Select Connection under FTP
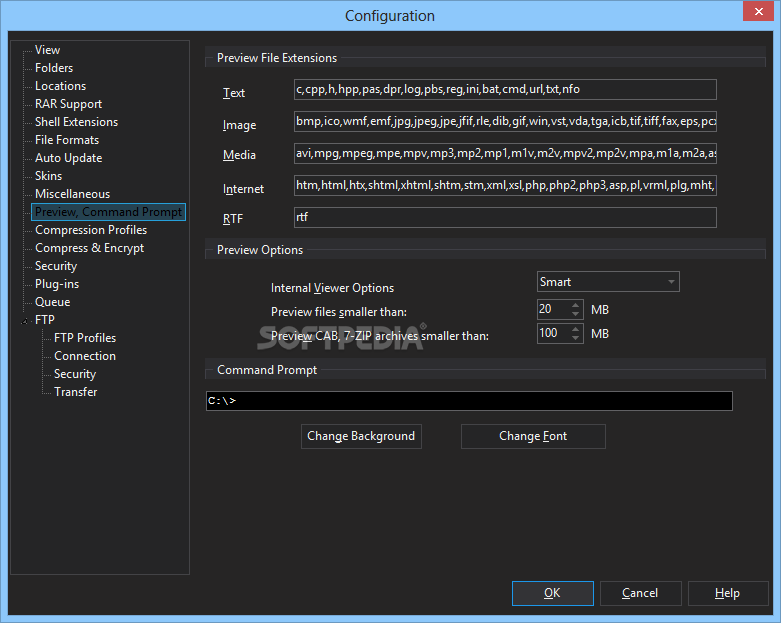 [x=85, y=356]
